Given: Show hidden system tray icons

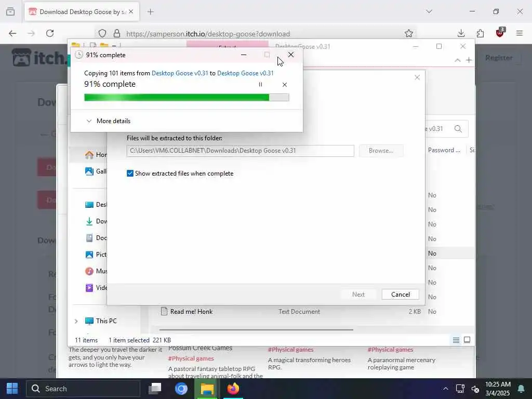Looking at the screenshot, I should 445,389.
